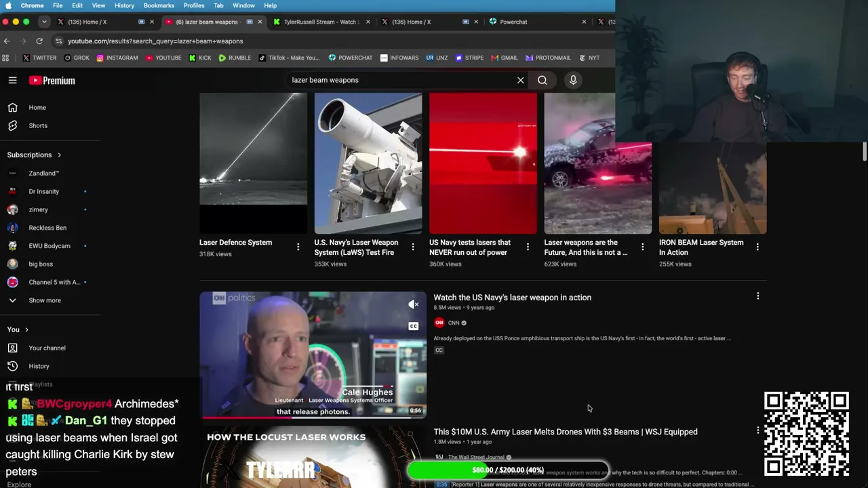Clear the search box with the X
This screenshot has height=488, width=868.
521,80
